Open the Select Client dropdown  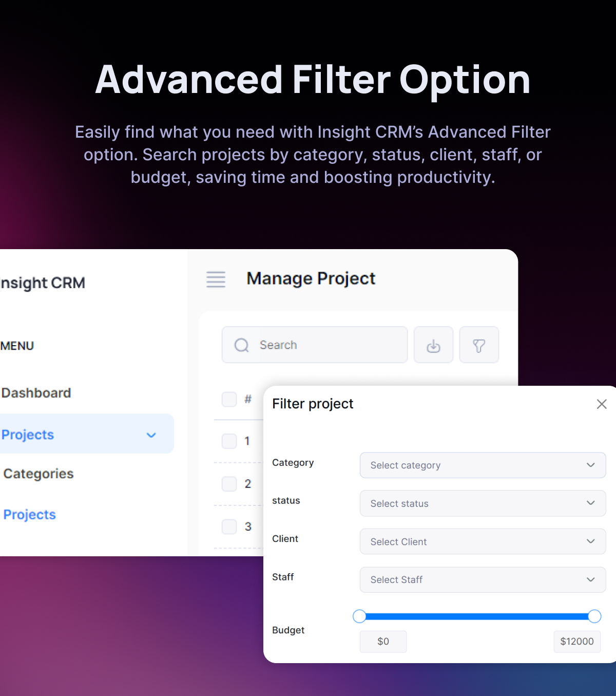483,541
